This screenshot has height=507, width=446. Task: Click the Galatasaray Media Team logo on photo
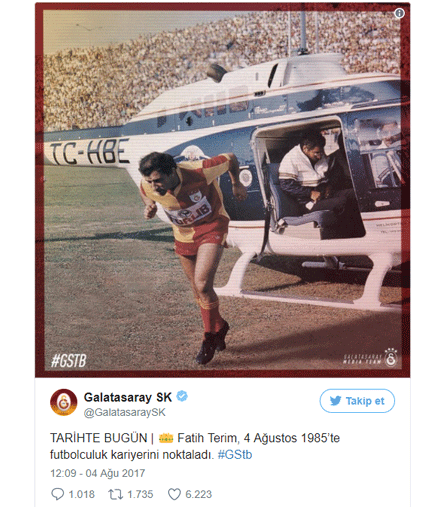pyautogui.click(x=371, y=357)
